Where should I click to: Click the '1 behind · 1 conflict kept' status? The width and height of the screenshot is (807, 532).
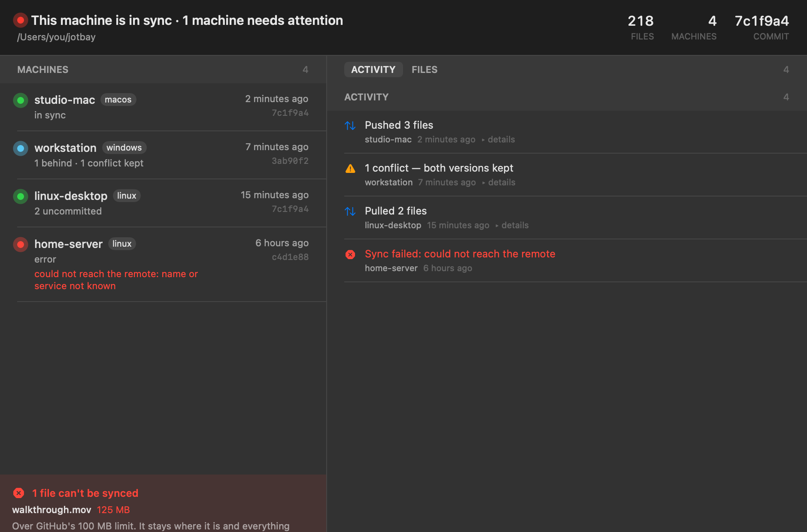click(89, 163)
